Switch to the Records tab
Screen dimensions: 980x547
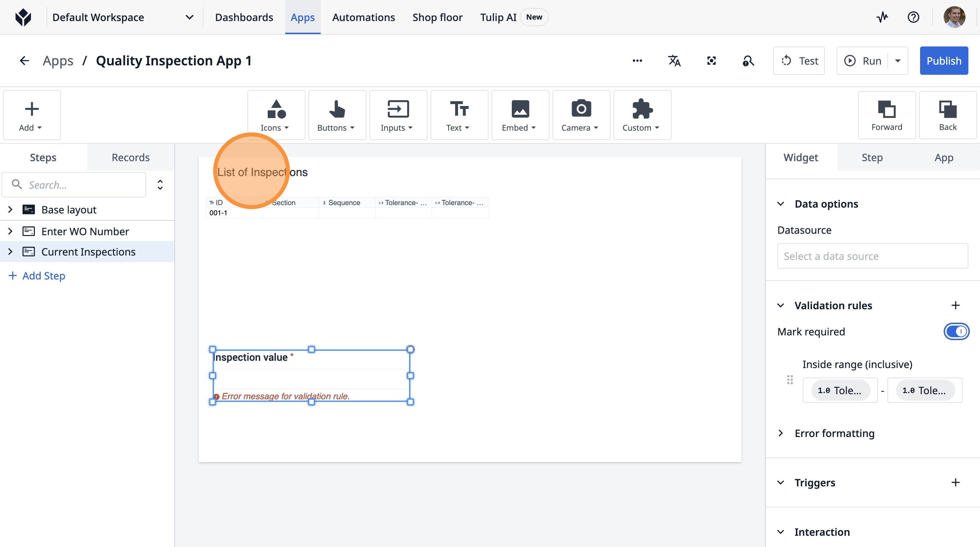tap(130, 158)
